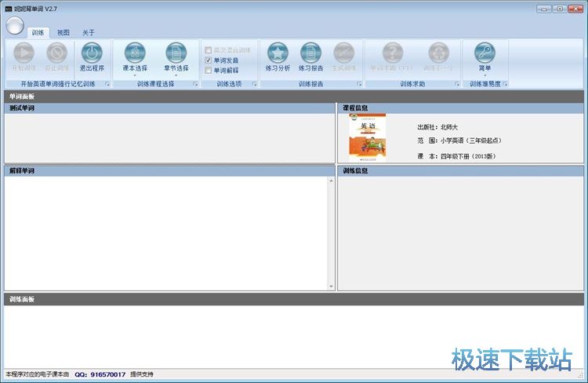Screen dimensions: 588x383
Task: Open 课本选择 textbook selector icon
Action: (x=135, y=53)
